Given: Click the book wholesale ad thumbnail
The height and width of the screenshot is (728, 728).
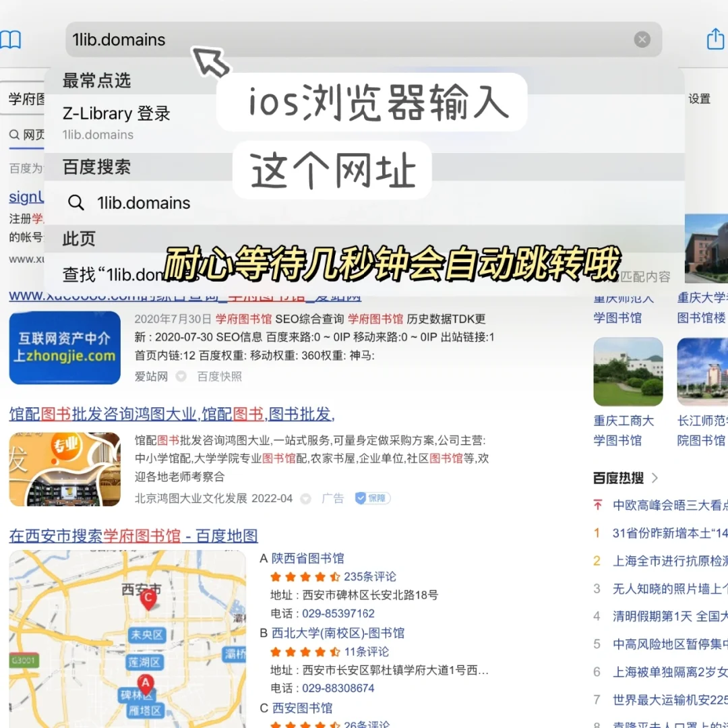Looking at the screenshot, I should point(65,469).
